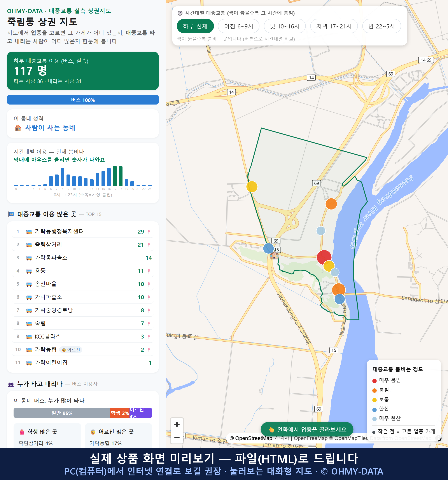Click the orange stop marker near route 69
This screenshot has height=480, width=448.
click(x=331, y=204)
